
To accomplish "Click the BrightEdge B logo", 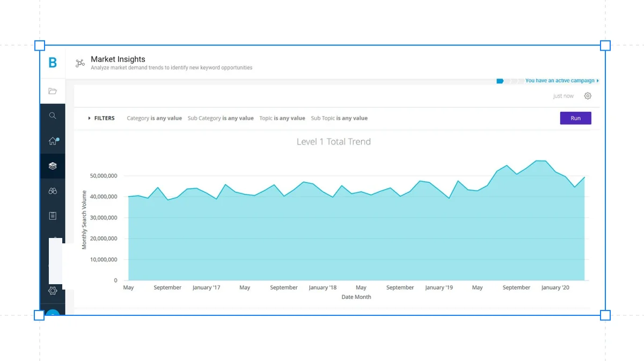I will click(x=53, y=63).
